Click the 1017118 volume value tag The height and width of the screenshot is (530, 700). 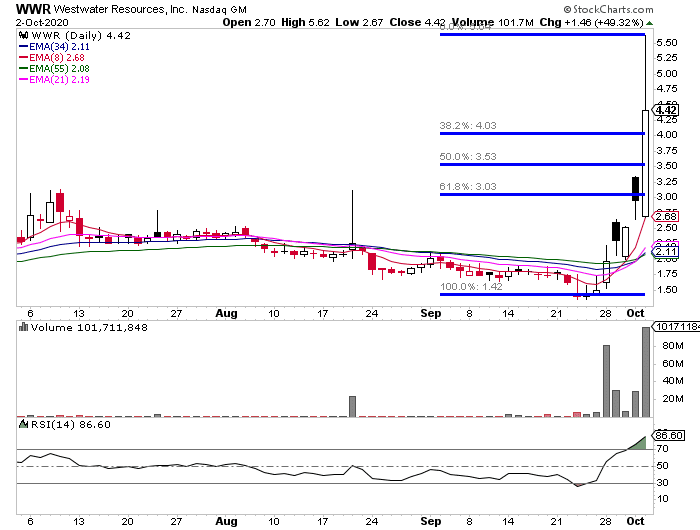pyautogui.click(x=676, y=327)
